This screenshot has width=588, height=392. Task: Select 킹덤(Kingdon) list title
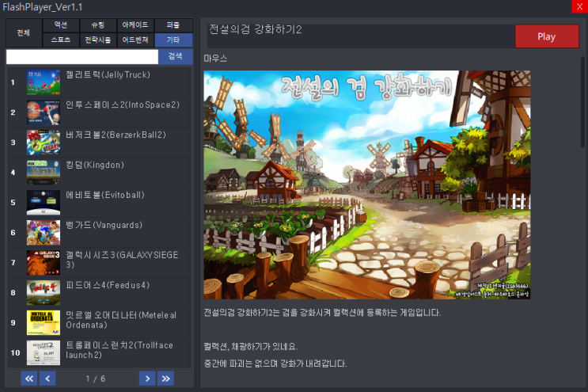(95, 165)
